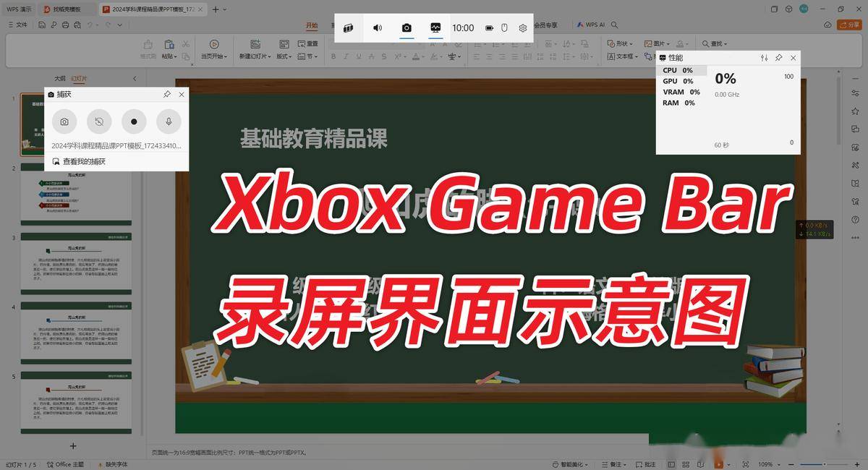Image resolution: width=868 pixels, height=470 pixels.
Task: Close the capture widget
Action: 182,94
